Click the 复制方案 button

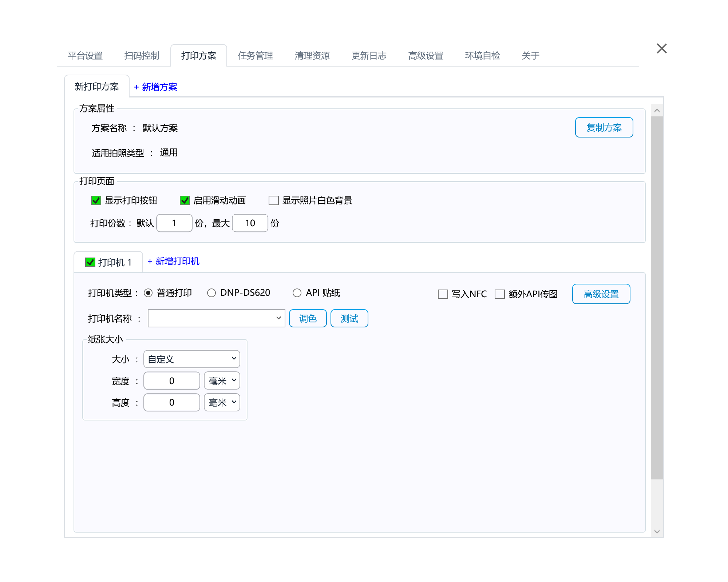tap(604, 127)
